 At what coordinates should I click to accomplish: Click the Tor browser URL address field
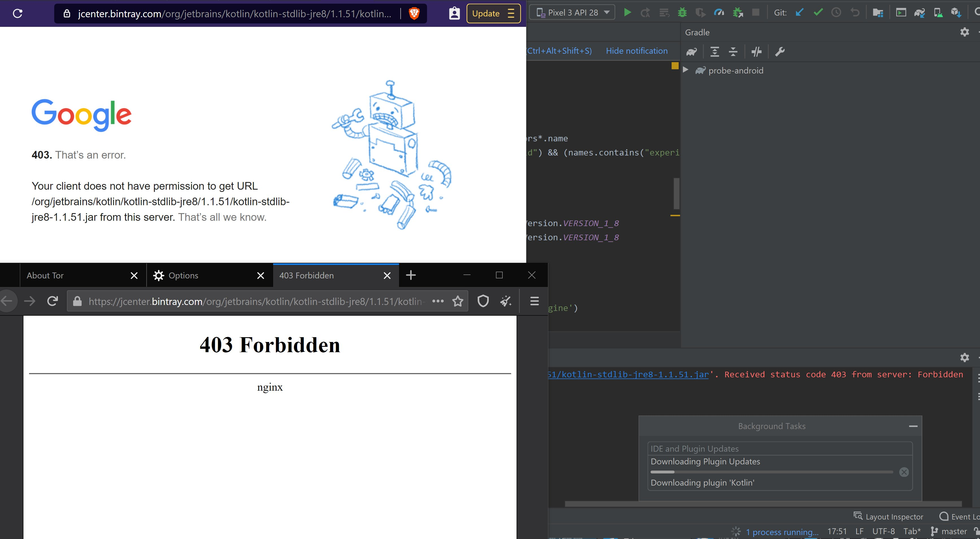point(255,302)
